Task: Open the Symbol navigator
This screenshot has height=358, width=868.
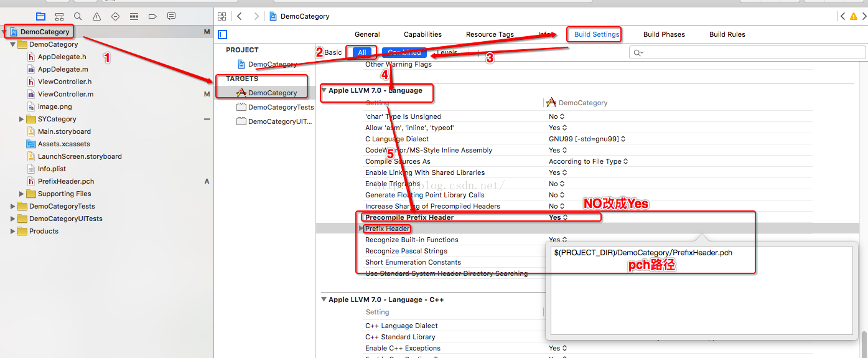Action: (x=59, y=16)
